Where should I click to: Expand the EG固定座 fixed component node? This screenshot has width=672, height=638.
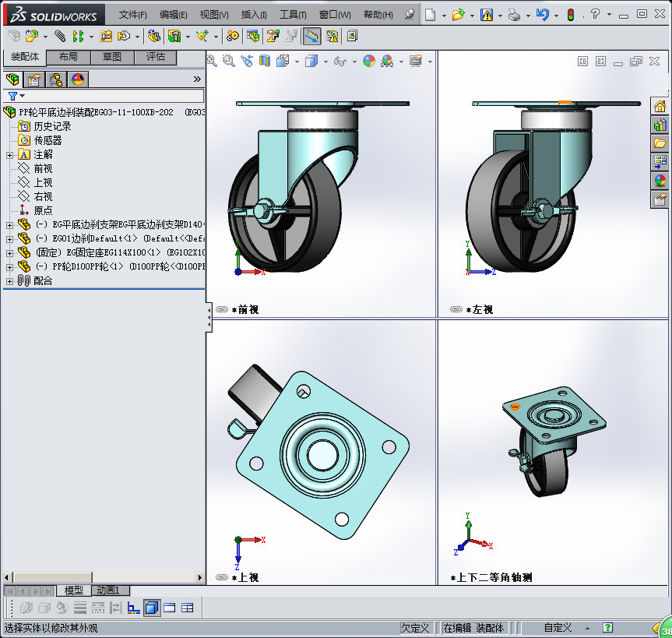coord(9,253)
